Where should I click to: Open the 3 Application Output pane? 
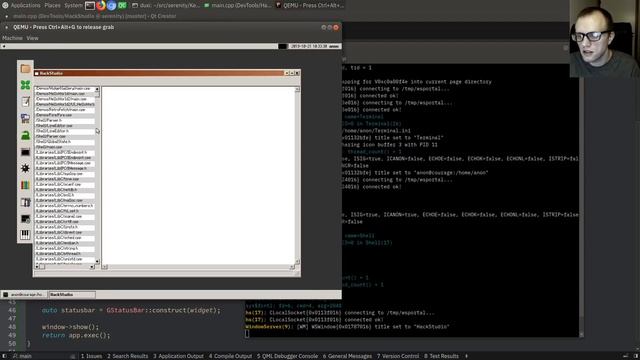[x=178, y=356]
